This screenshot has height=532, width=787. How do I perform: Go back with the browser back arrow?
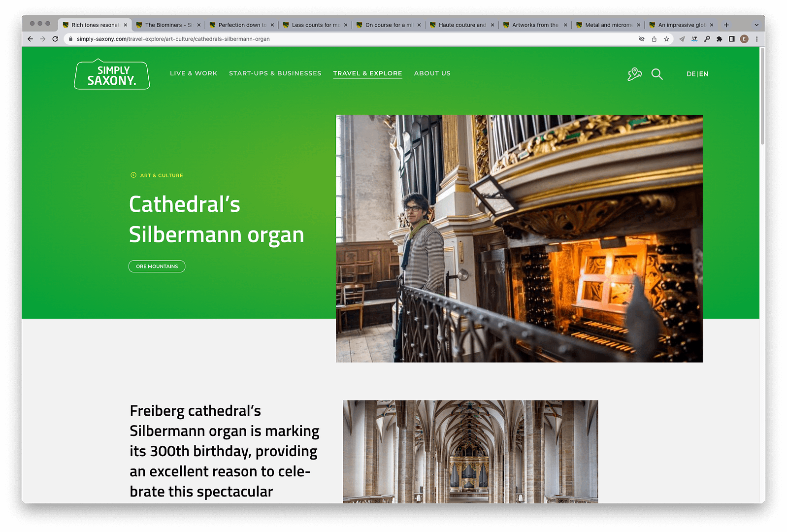30,39
